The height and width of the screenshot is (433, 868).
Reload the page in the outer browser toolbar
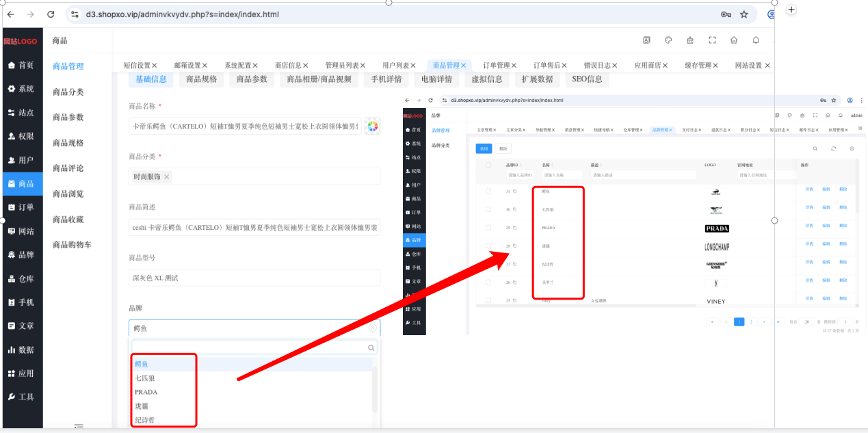(x=51, y=14)
